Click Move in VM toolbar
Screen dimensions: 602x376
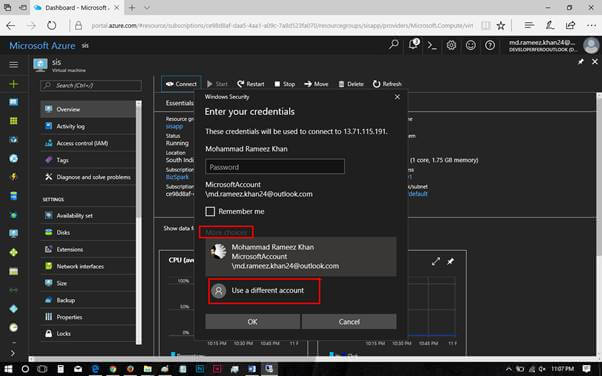pos(316,84)
